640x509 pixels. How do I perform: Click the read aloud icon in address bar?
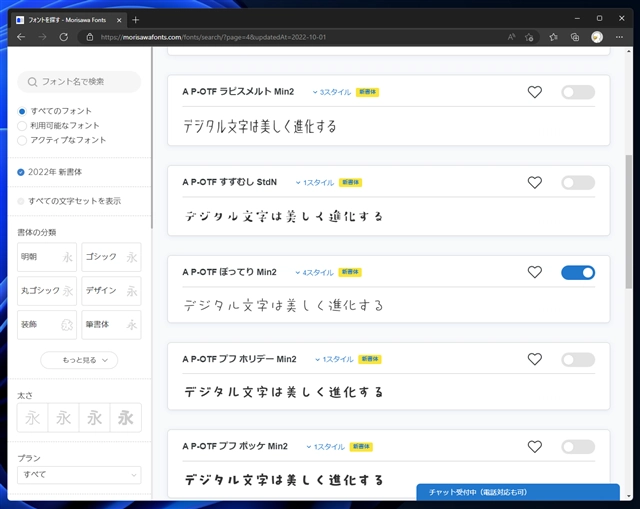511,37
